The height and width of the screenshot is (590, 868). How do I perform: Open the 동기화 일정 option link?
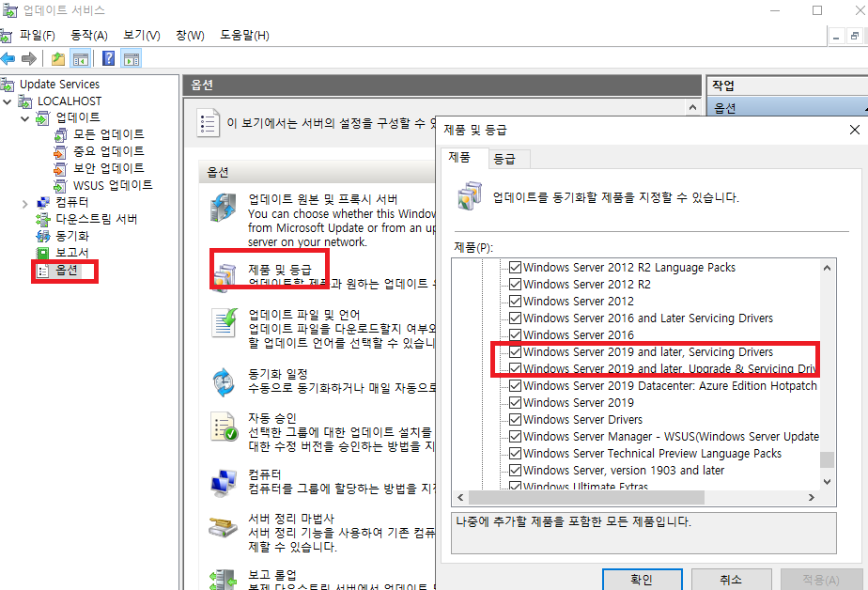coord(277,374)
